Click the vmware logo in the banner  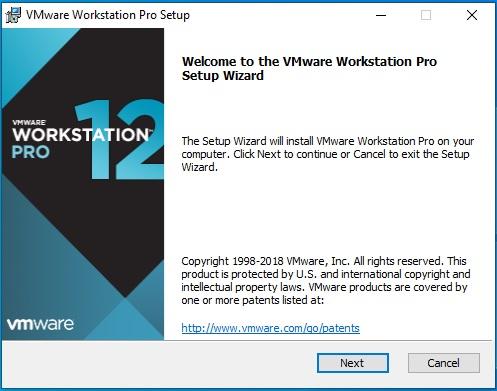40,324
